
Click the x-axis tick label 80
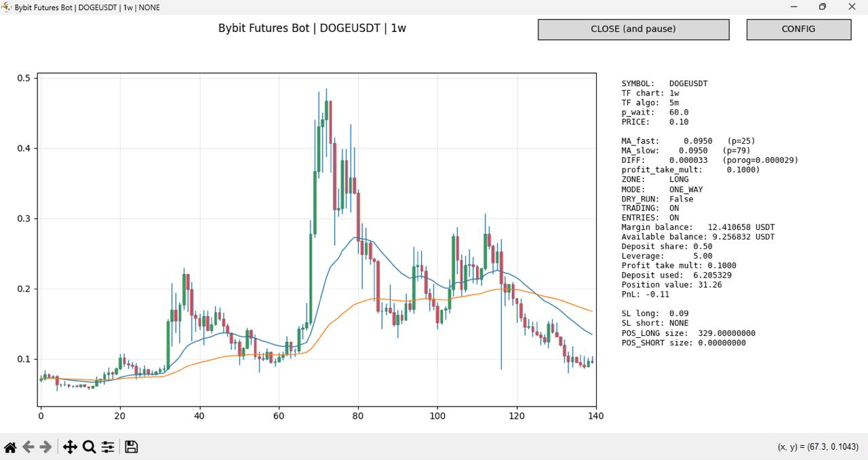tap(358, 415)
